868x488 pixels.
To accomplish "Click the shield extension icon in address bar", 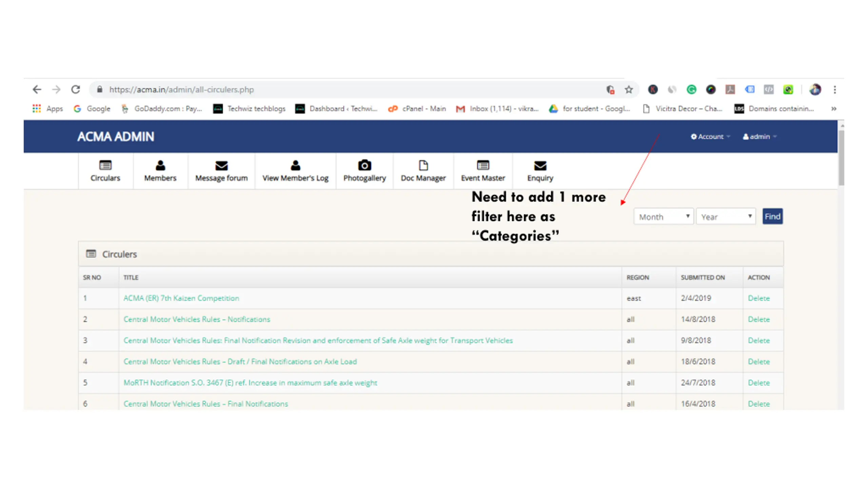I will (x=610, y=89).
